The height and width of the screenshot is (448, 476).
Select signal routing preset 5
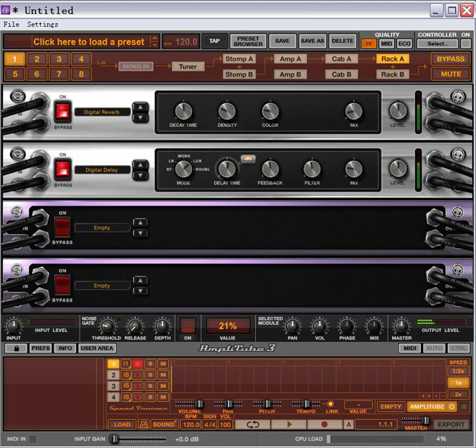15,74
